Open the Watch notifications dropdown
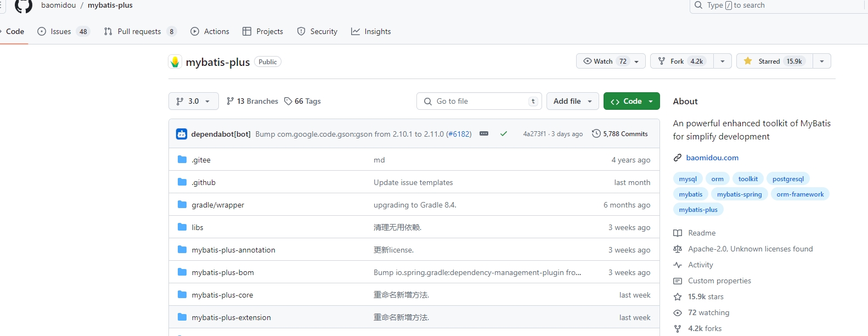Screen dimensions: 868x336 pos(611,61)
